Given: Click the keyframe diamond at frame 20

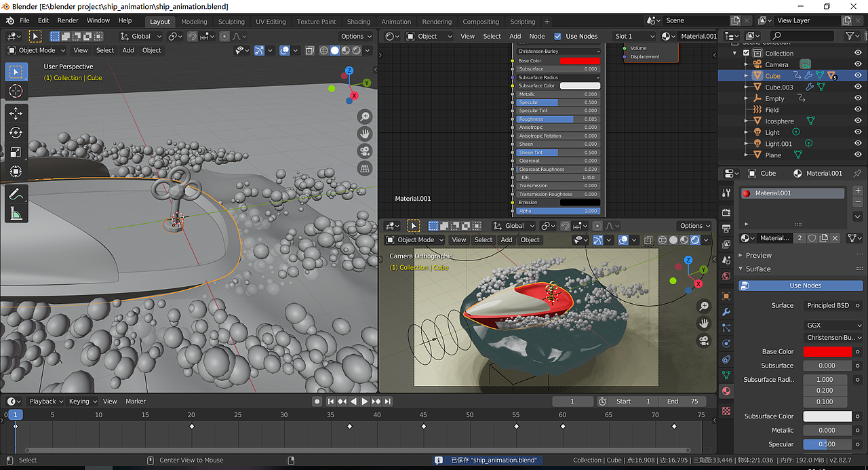Looking at the screenshot, I should (191, 427).
